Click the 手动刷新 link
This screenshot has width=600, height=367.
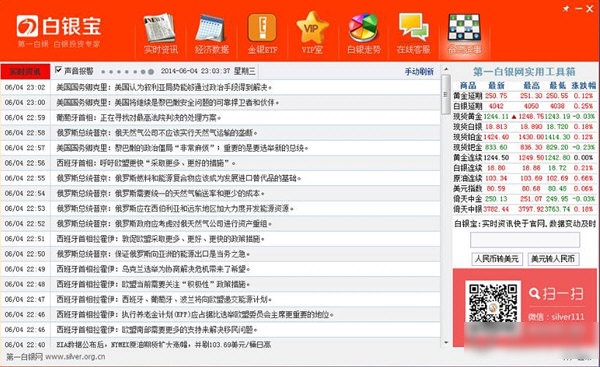tap(419, 72)
